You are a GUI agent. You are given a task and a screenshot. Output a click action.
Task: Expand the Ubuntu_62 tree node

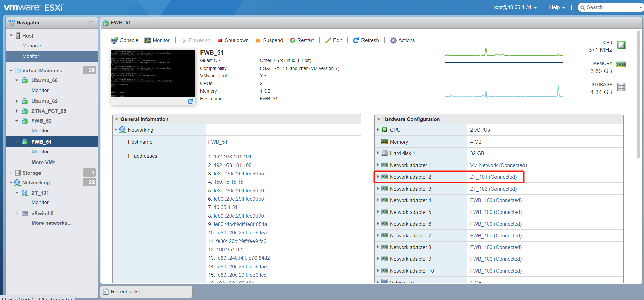pos(17,101)
